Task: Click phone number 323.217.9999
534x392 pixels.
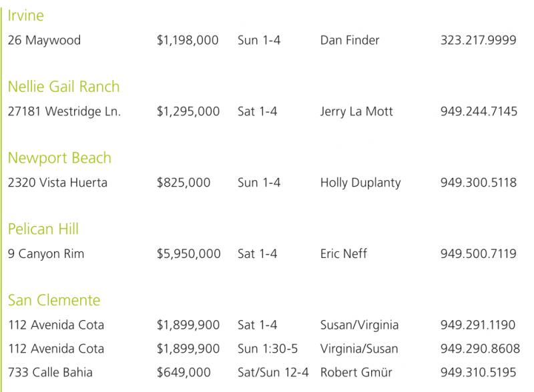Action: (478, 41)
